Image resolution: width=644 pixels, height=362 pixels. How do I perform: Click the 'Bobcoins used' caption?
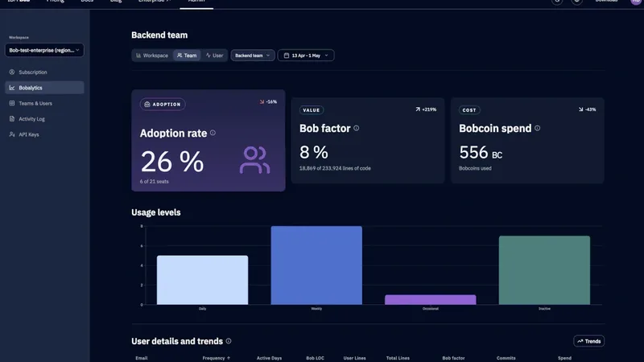tap(475, 168)
